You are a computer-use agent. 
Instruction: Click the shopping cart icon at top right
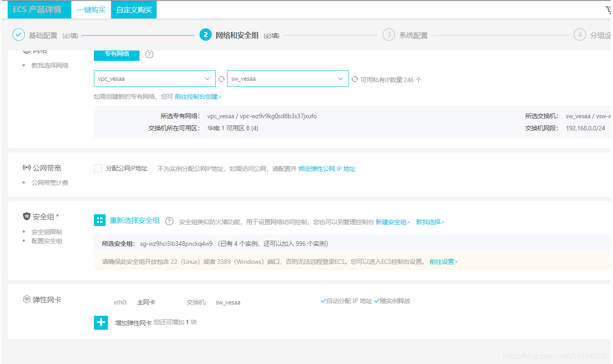(608, 9)
